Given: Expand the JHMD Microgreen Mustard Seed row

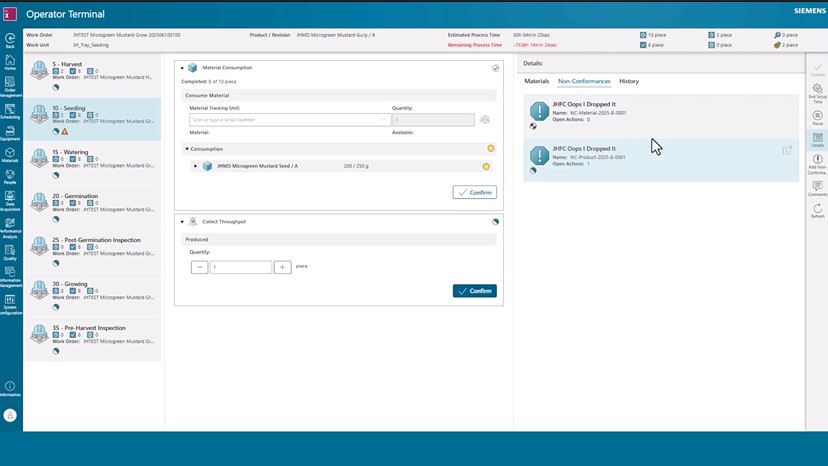Looking at the screenshot, I should tap(196, 166).
